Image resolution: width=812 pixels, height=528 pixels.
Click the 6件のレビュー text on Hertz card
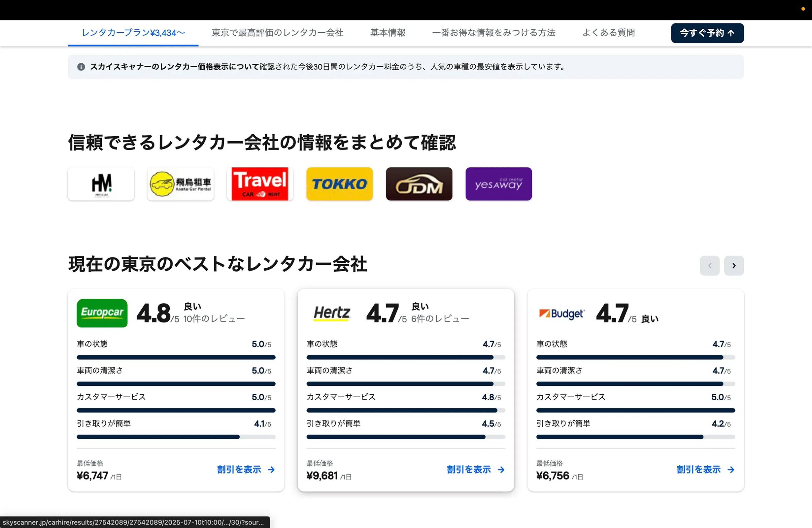click(x=440, y=319)
